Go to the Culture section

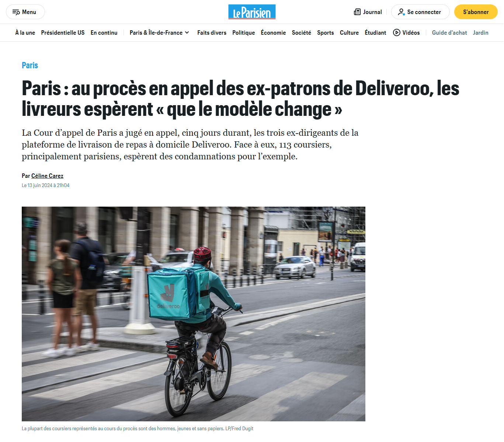[349, 32]
